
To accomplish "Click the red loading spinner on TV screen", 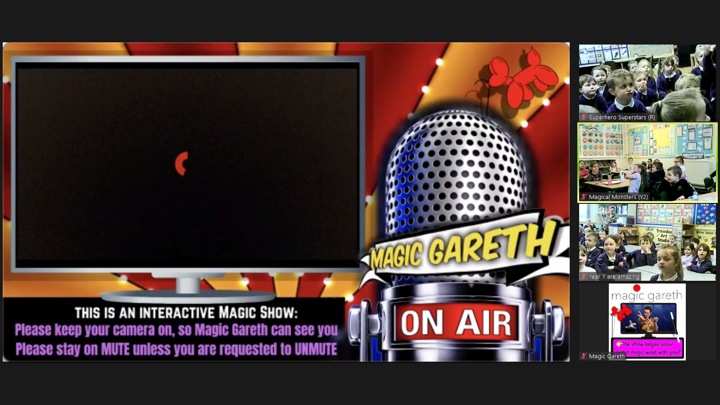I will [182, 164].
